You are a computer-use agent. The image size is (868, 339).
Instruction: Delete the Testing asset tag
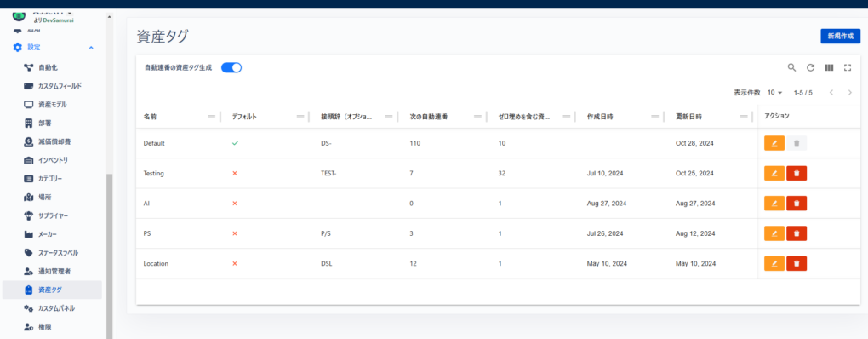[x=797, y=174]
